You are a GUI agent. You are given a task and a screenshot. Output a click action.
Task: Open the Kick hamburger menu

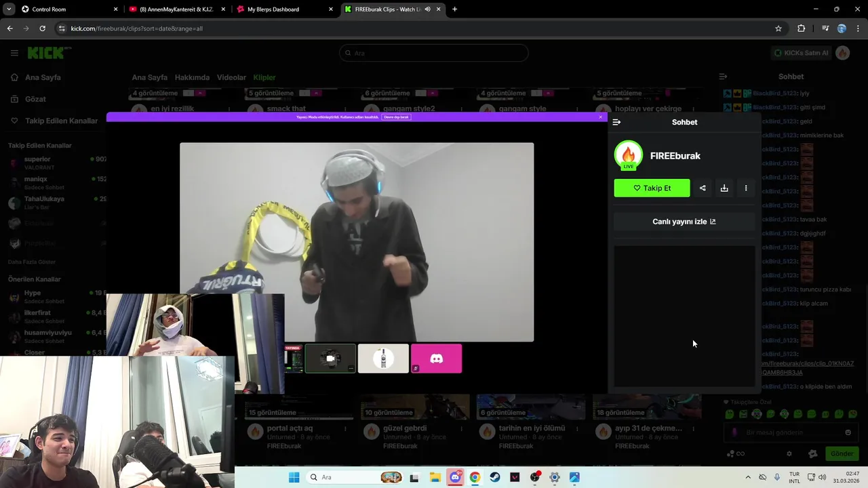point(14,53)
